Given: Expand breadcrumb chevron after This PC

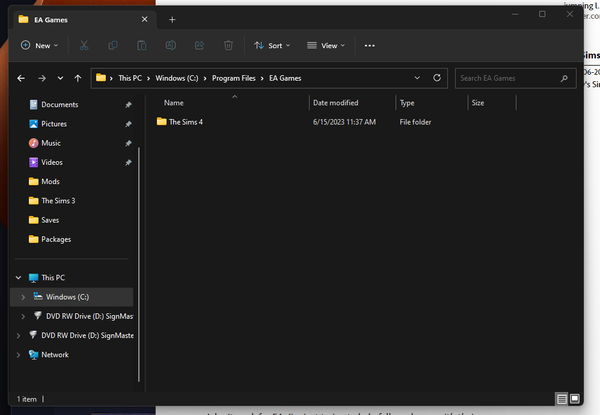Looking at the screenshot, I should click(x=148, y=78).
